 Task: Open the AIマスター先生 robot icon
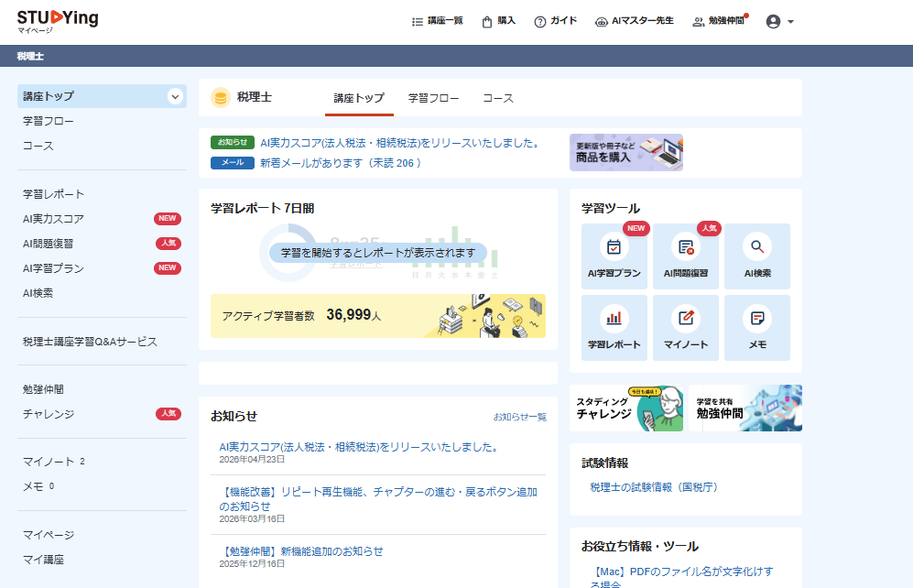601,22
